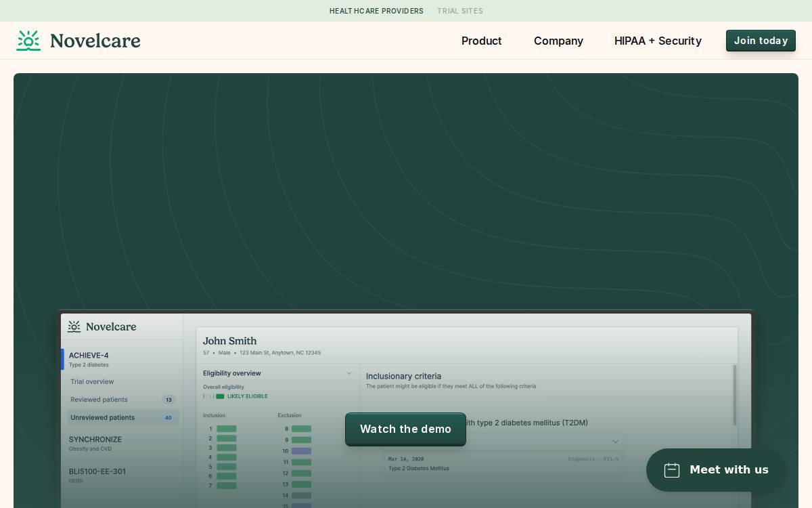Image resolution: width=812 pixels, height=508 pixels.
Task: Select Unreviewed patients in the demo sidebar
Action: (122, 418)
